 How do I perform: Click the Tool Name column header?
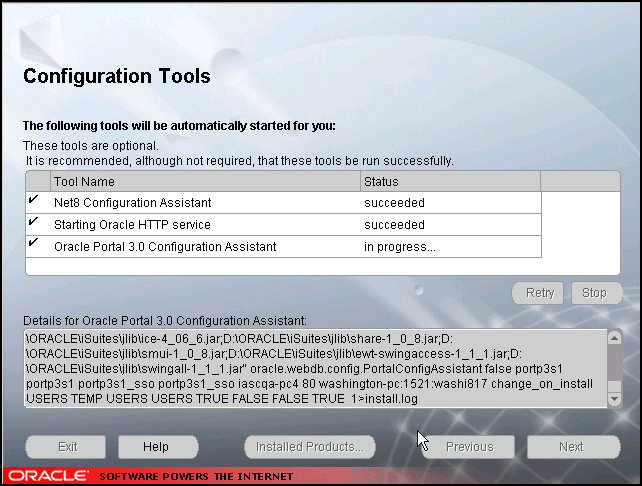point(205,181)
